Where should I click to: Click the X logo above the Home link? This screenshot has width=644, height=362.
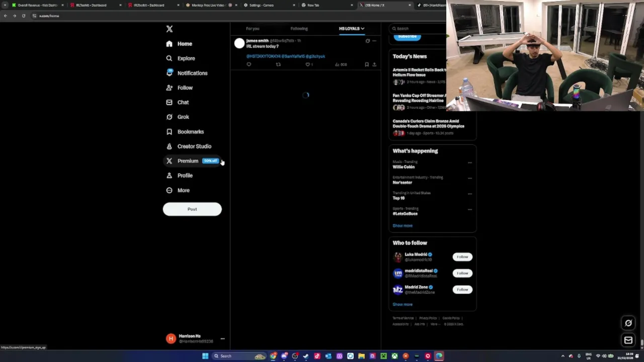click(x=170, y=29)
